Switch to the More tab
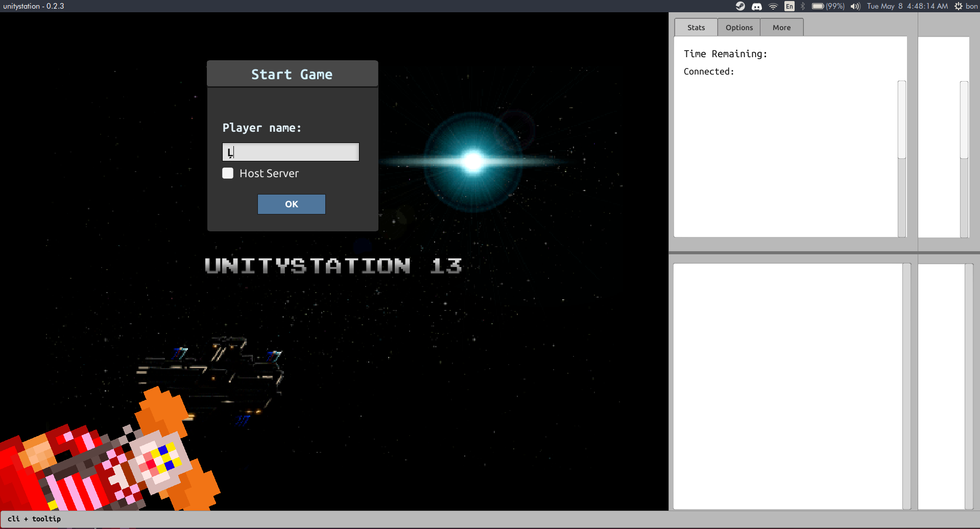 pyautogui.click(x=781, y=27)
